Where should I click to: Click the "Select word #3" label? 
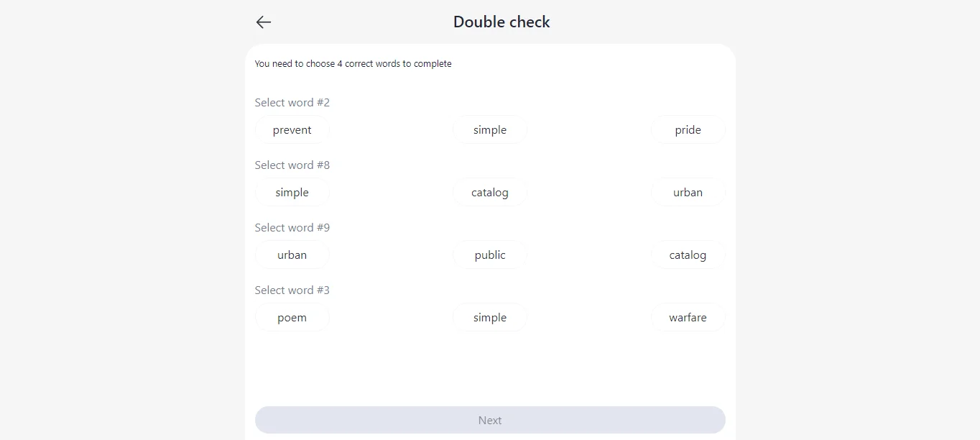click(x=292, y=290)
